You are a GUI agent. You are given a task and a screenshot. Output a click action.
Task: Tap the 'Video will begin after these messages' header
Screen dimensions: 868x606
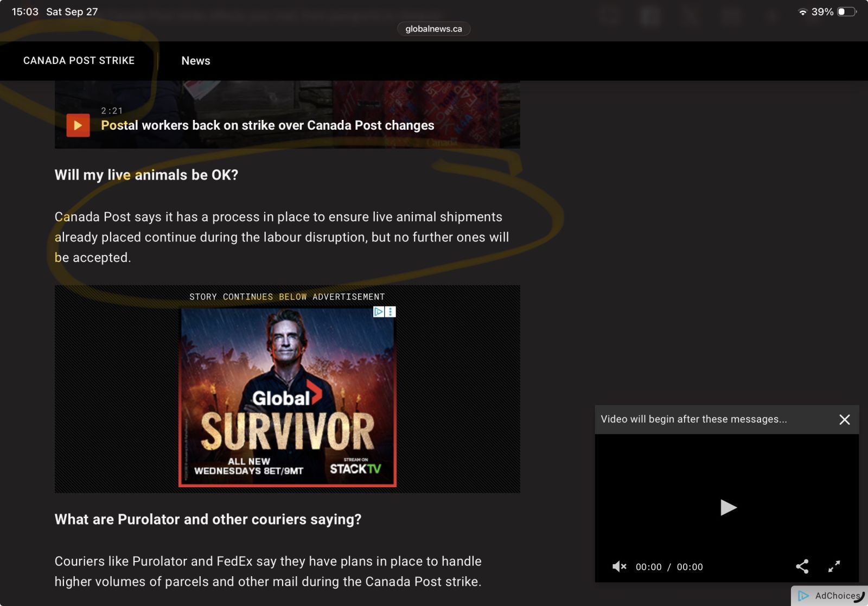693,419
